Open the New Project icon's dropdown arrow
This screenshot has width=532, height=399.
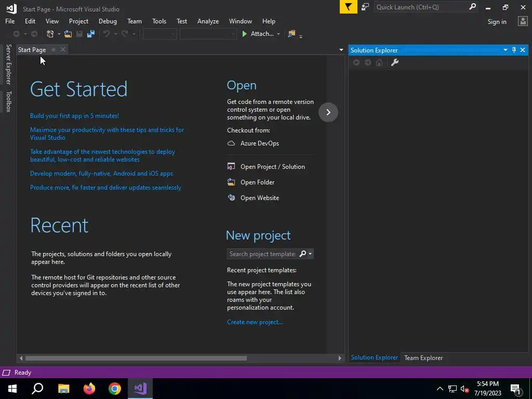point(59,34)
